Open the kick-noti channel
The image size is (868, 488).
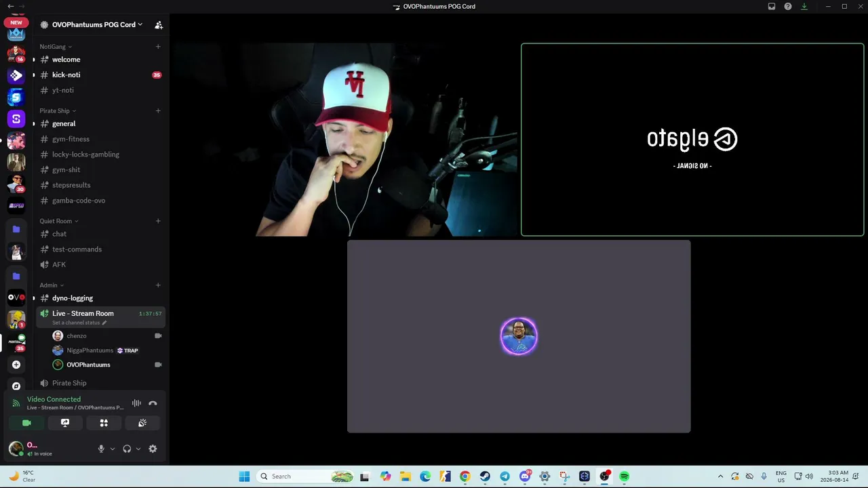(x=100, y=75)
